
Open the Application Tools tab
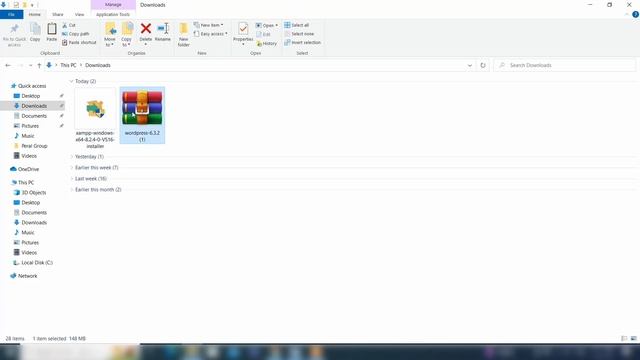point(113,15)
